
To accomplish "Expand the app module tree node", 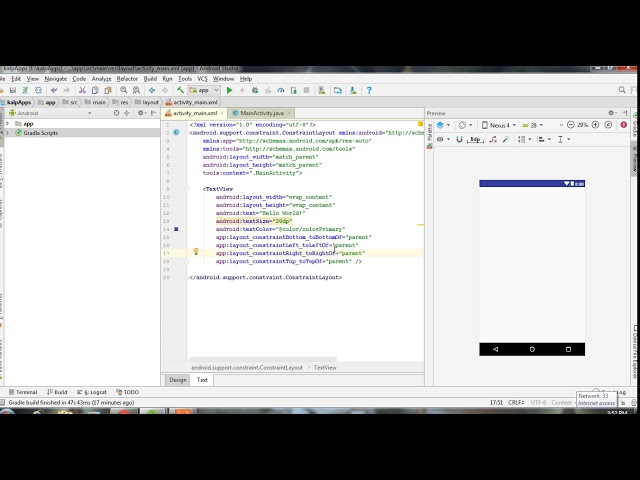I will 7,124.
